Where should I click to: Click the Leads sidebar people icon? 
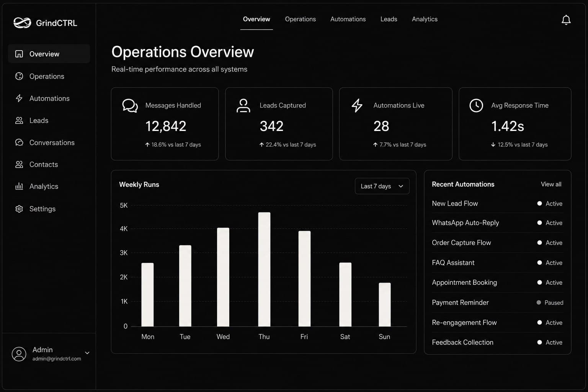point(19,120)
